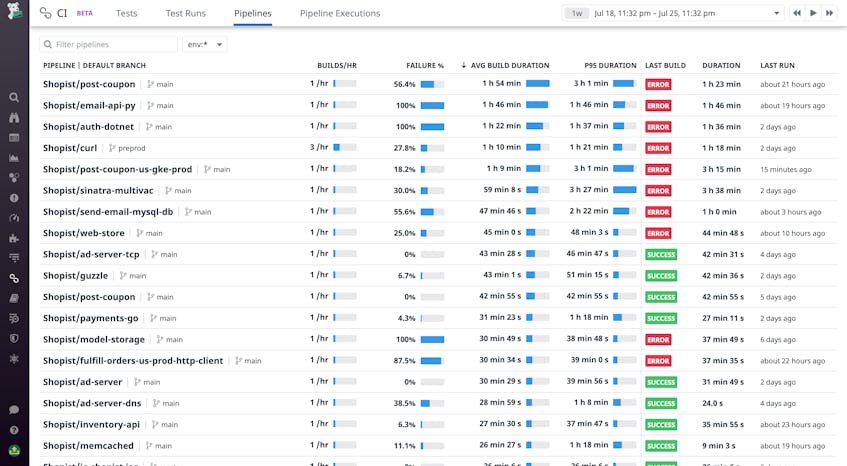Open the integrations puzzle icon in sidebar
This screenshot has width=847, height=466.
[x=14, y=238]
